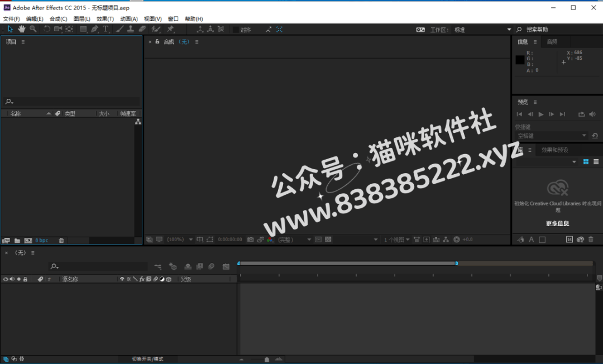Select the Brush tool

(119, 29)
